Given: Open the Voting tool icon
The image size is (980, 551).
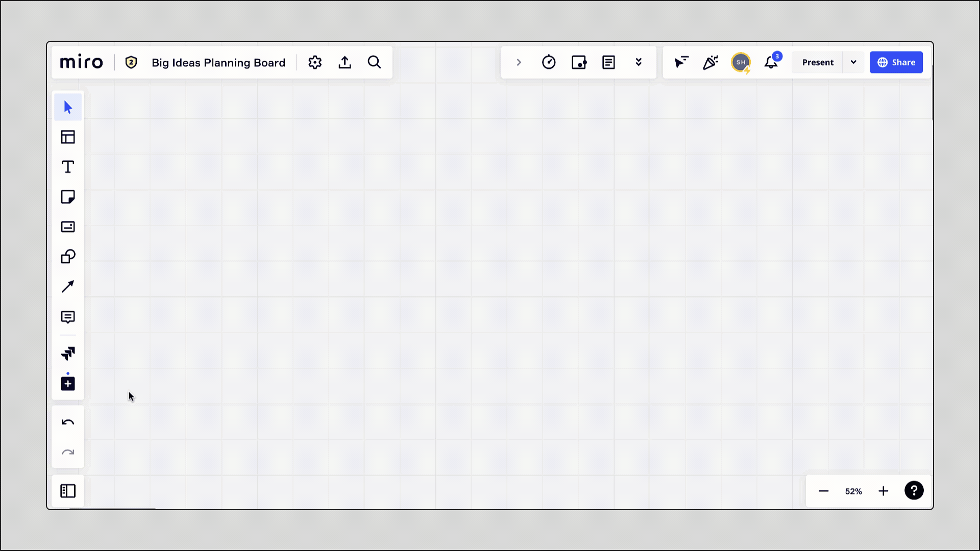Looking at the screenshot, I should click(579, 62).
